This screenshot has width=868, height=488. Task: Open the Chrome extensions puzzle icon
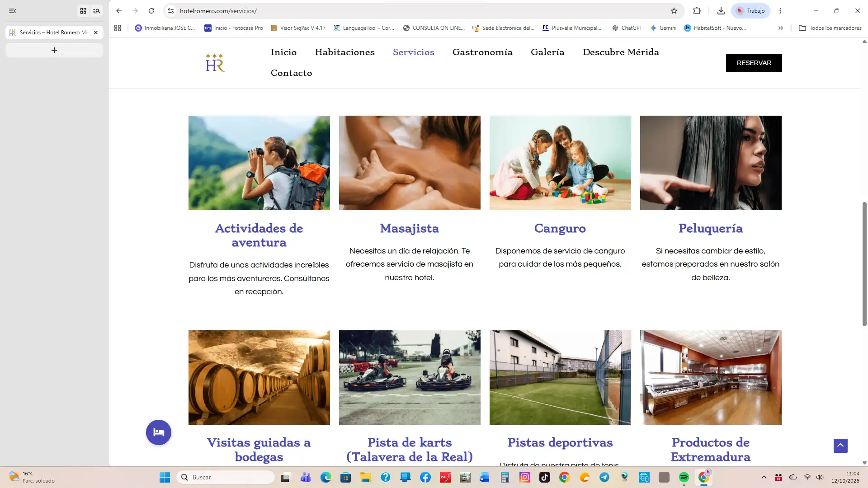pos(697,11)
